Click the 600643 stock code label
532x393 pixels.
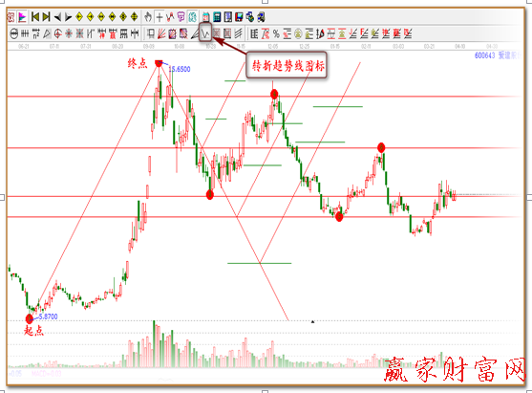(484, 55)
